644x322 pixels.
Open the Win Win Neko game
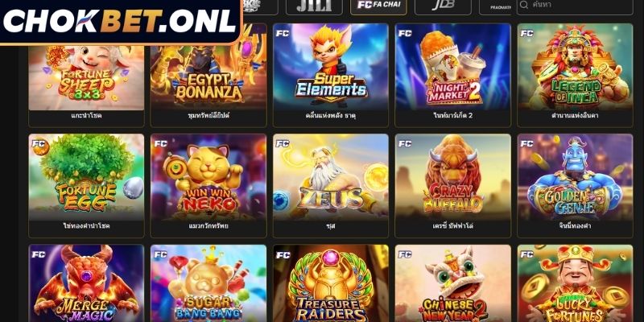point(208,186)
